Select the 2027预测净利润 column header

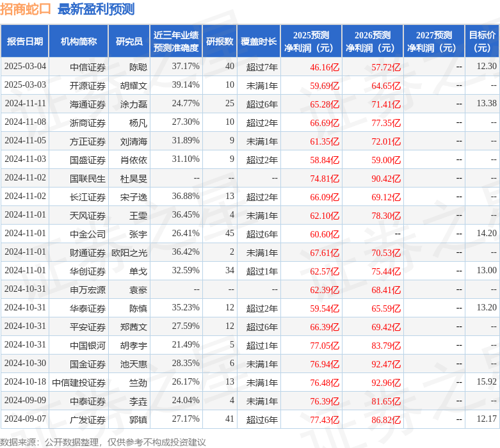click(x=434, y=41)
